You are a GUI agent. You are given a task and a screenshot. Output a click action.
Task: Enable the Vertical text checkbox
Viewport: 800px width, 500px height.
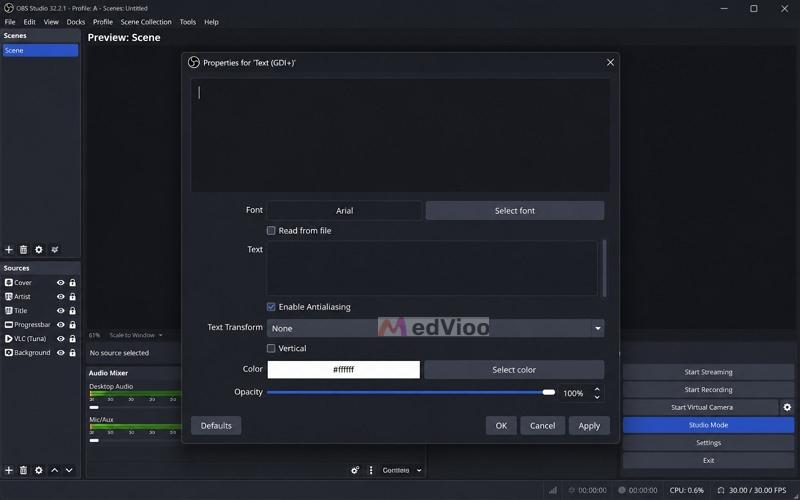(x=271, y=348)
